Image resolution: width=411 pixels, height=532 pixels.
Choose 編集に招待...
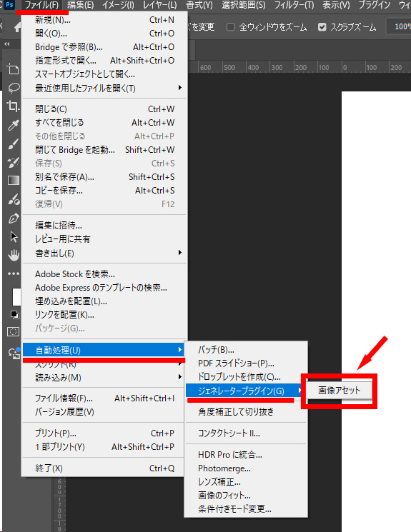[x=104, y=226]
